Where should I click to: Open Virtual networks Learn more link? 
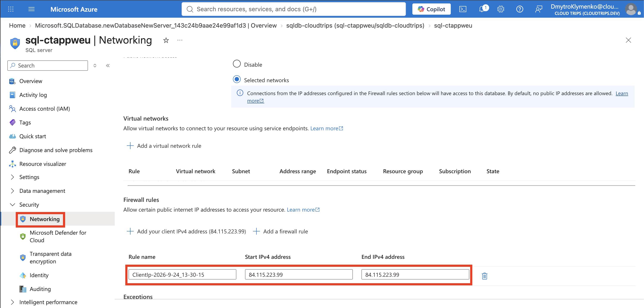tap(327, 128)
